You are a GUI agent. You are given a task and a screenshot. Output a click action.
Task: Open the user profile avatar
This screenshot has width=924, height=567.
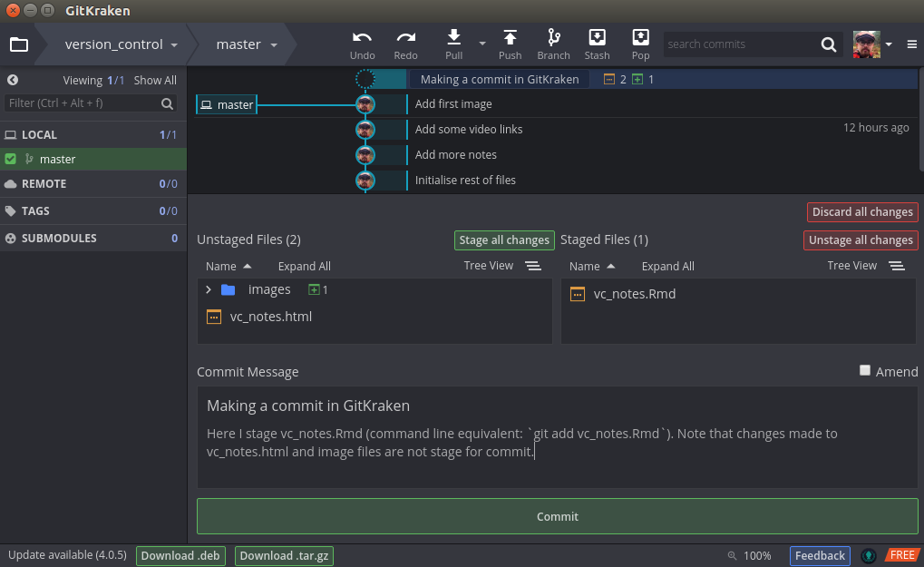pos(866,44)
